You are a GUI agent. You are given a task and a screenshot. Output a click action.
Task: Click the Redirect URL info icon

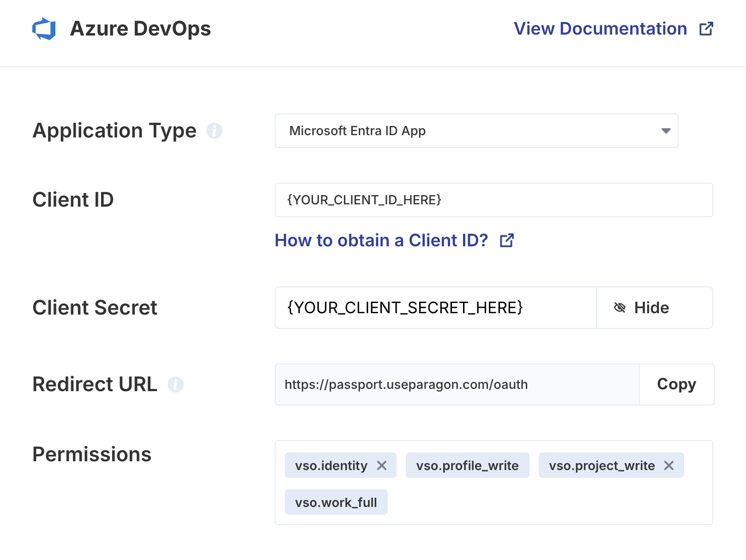pos(175,384)
